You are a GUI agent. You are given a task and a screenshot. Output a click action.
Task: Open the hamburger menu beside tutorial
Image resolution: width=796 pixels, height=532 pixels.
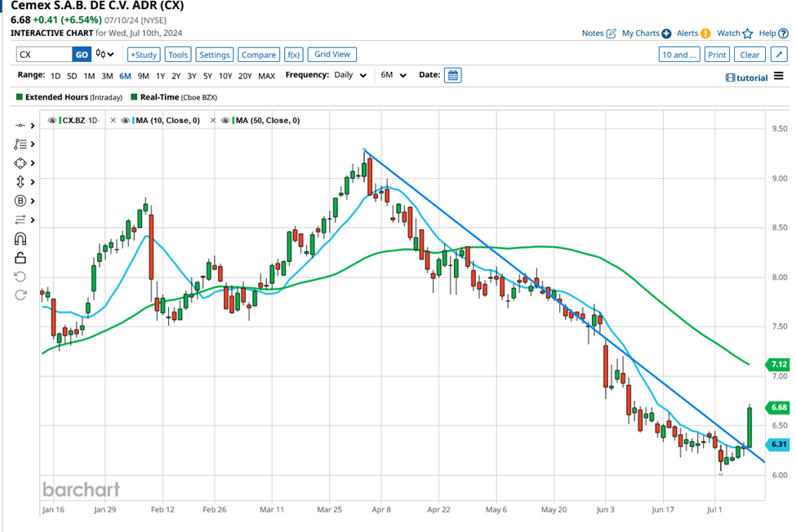tap(779, 77)
